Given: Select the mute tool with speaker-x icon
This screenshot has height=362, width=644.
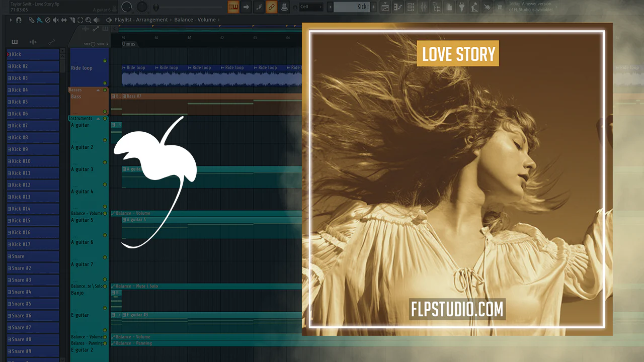Looking at the screenshot, I should coord(55,20).
